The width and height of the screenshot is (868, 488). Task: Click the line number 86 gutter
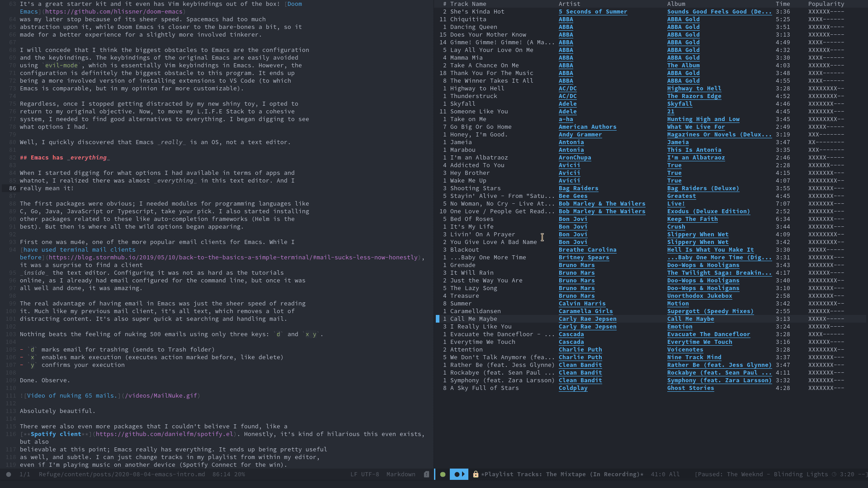[x=12, y=188]
